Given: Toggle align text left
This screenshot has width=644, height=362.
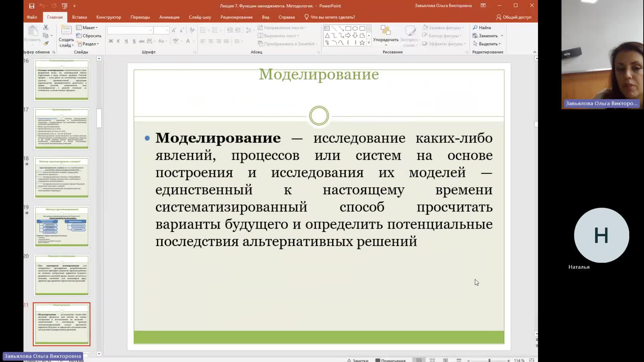Looking at the screenshot, I should coord(203,41).
